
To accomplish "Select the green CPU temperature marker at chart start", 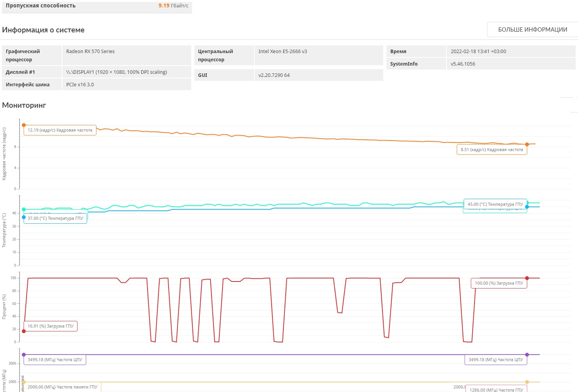I will coord(24,210).
